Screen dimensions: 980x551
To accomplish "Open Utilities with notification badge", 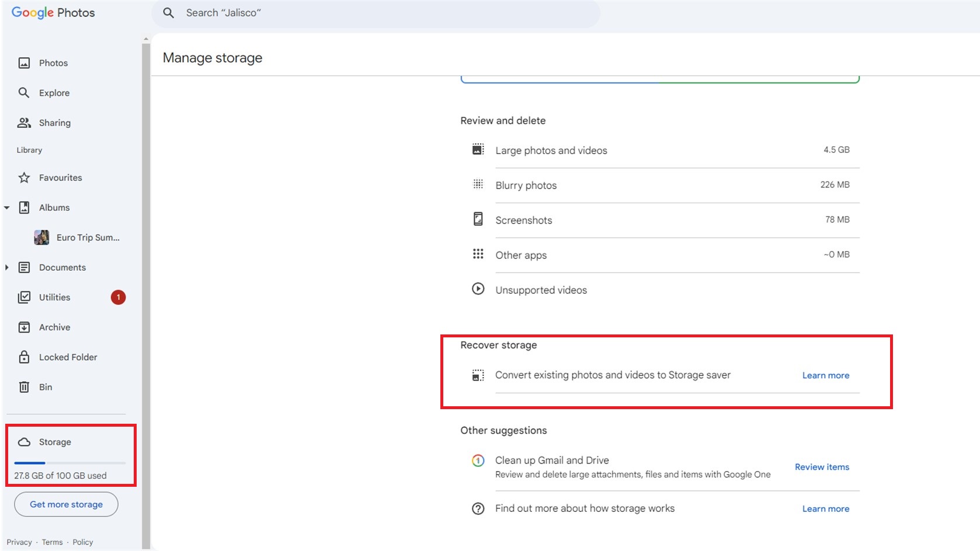I will point(55,297).
